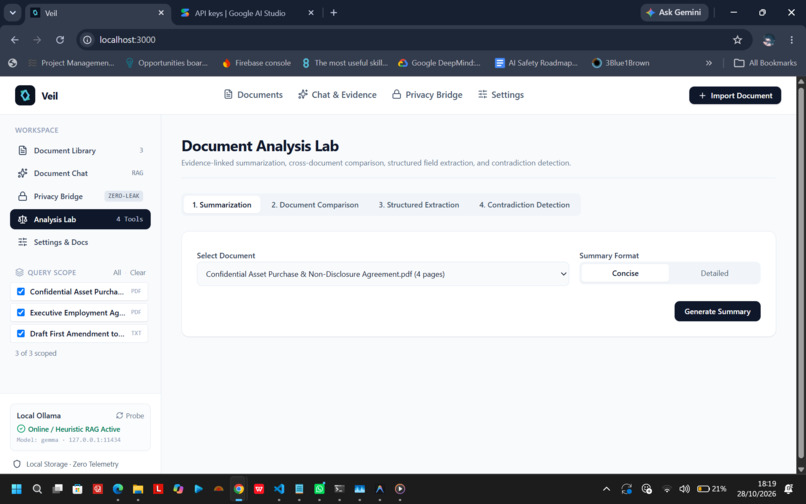The height and width of the screenshot is (504, 806).
Task: Switch to the 4. Contradiction Detection tab
Action: pos(524,205)
